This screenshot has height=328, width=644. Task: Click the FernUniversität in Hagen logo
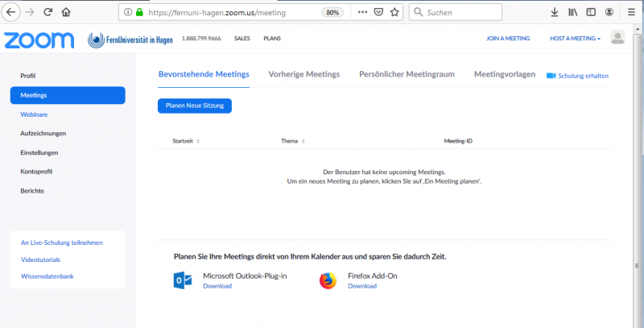[130, 39]
